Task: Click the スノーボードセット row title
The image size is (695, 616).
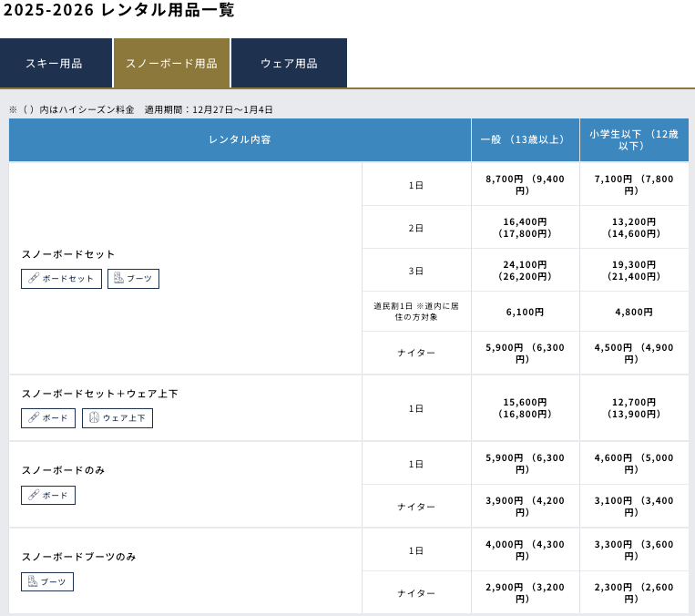Action: (68, 254)
